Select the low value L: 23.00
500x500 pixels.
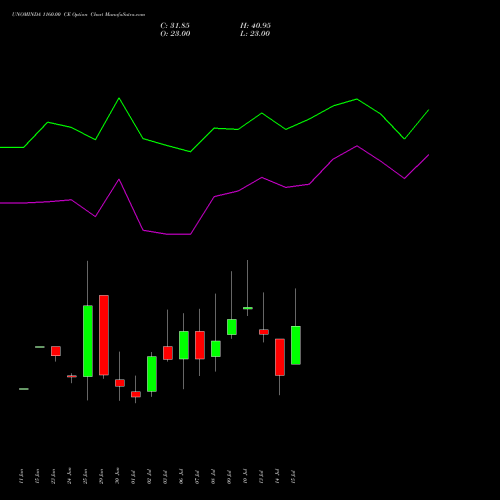click(x=255, y=34)
